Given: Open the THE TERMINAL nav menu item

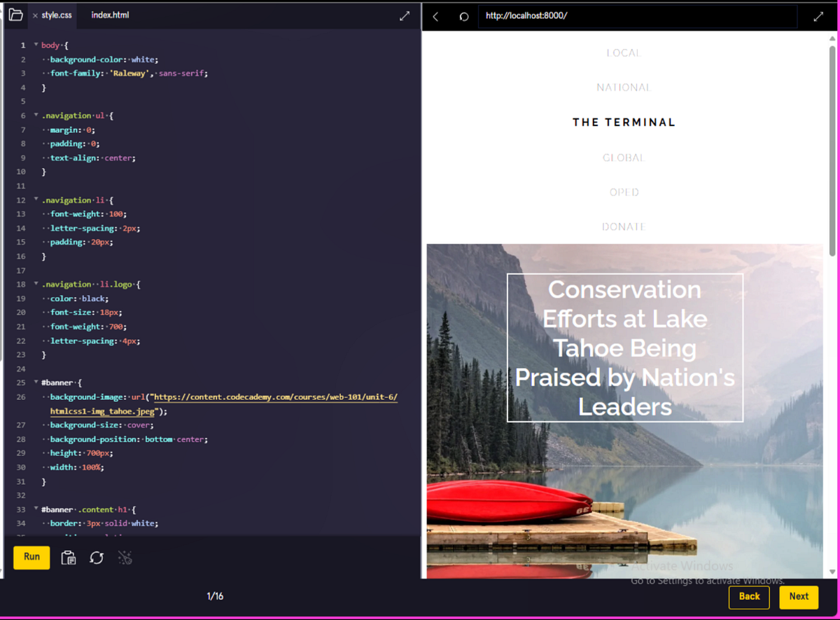Looking at the screenshot, I should point(624,122).
